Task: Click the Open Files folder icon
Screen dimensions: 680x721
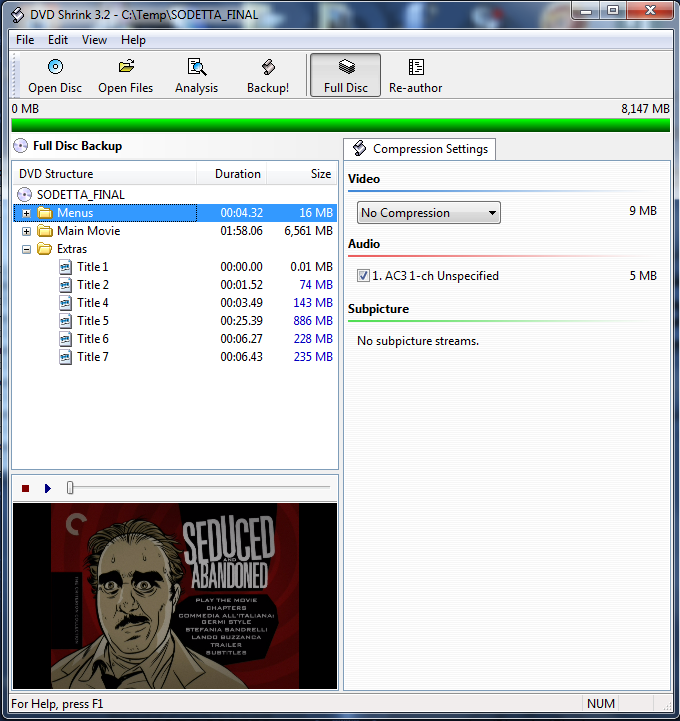Action: [126, 67]
